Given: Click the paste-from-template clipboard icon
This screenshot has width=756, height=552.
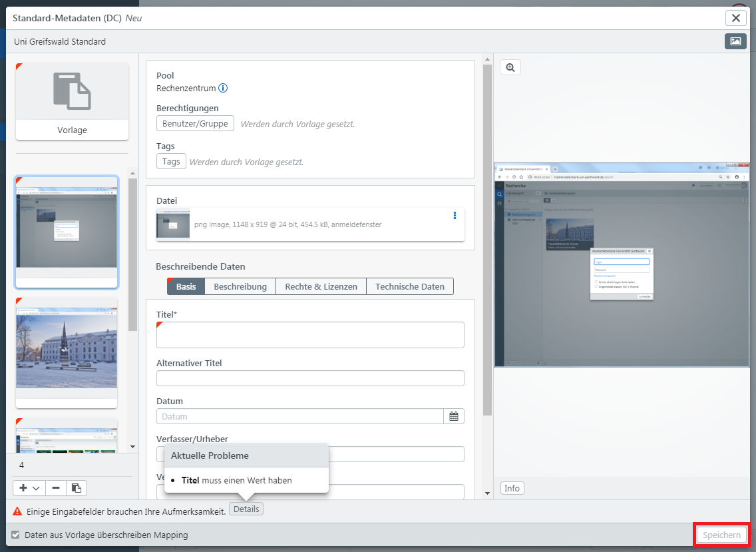Looking at the screenshot, I should point(77,488).
